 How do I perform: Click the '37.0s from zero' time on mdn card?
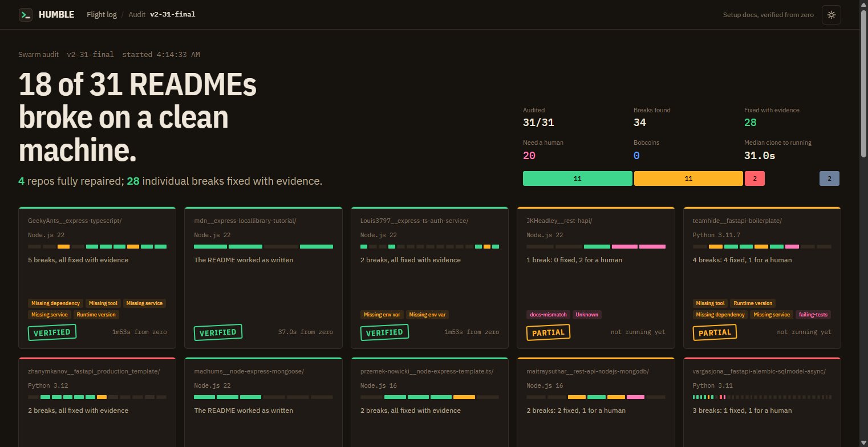(x=306, y=332)
